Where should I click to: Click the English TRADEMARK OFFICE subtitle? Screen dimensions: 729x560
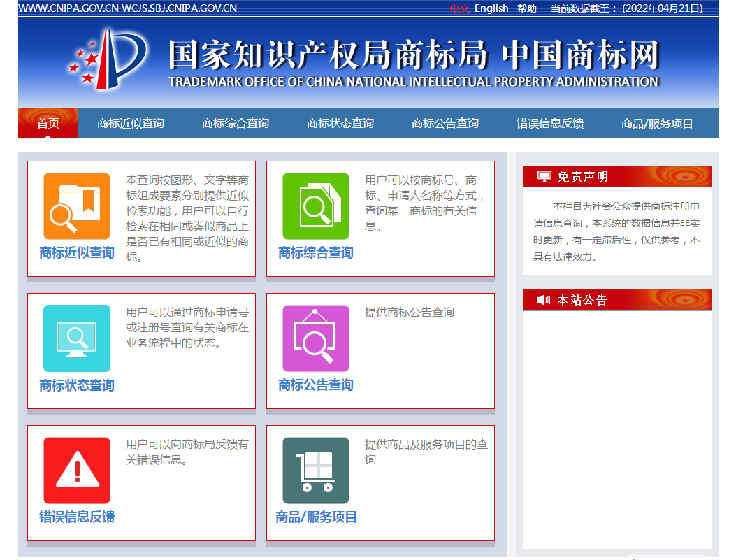414,82
